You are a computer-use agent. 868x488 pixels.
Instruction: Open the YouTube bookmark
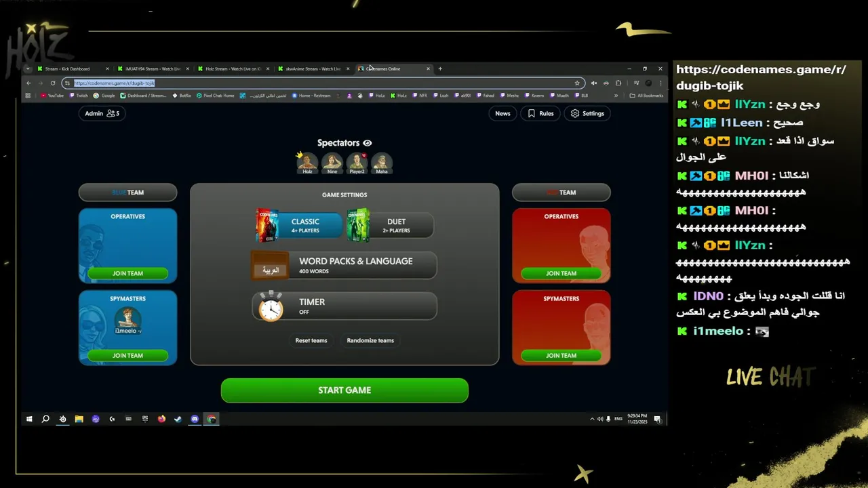pos(52,96)
